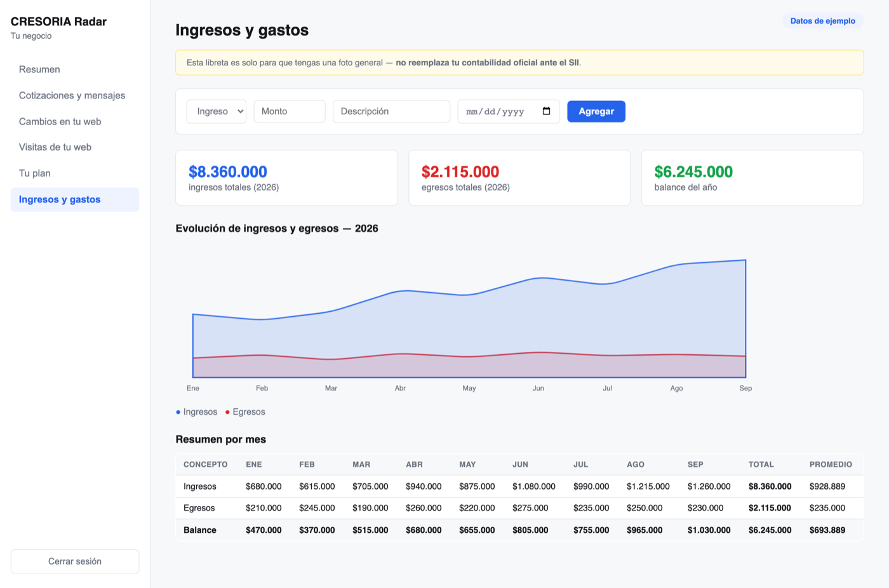889x588 pixels.
Task: Click the SII disclaimer notice banner
Action: 519,62
